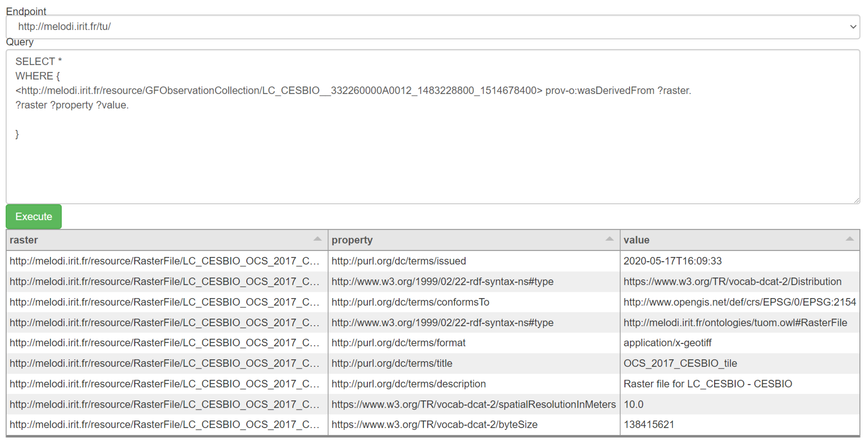Sort results by raster column arrow

317,239
